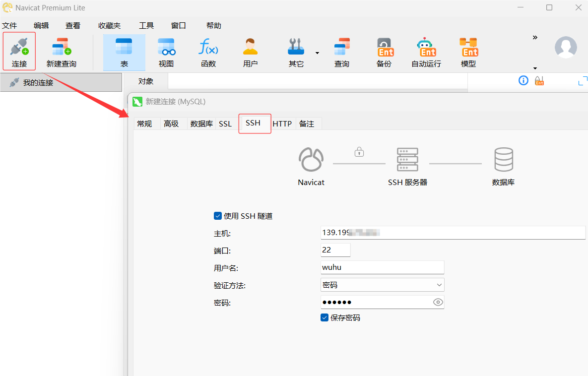
Task: Open the 用户 user toolbar icon
Action: [250, 53]
